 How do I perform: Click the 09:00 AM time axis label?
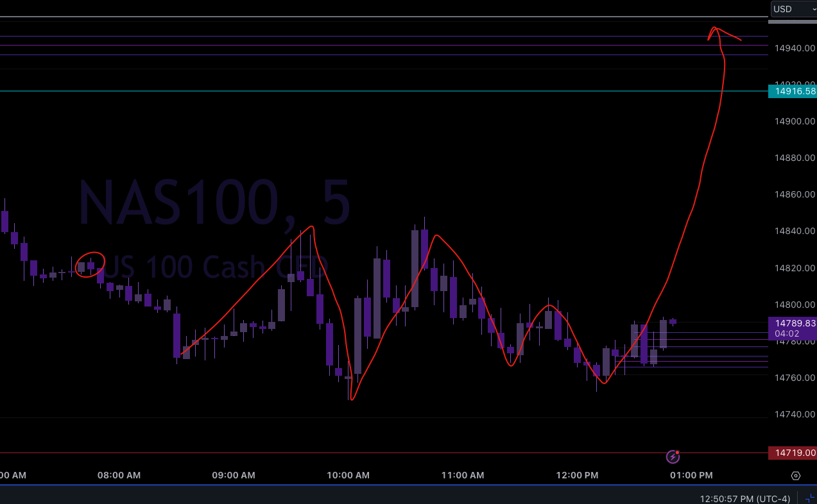point(233,475)
